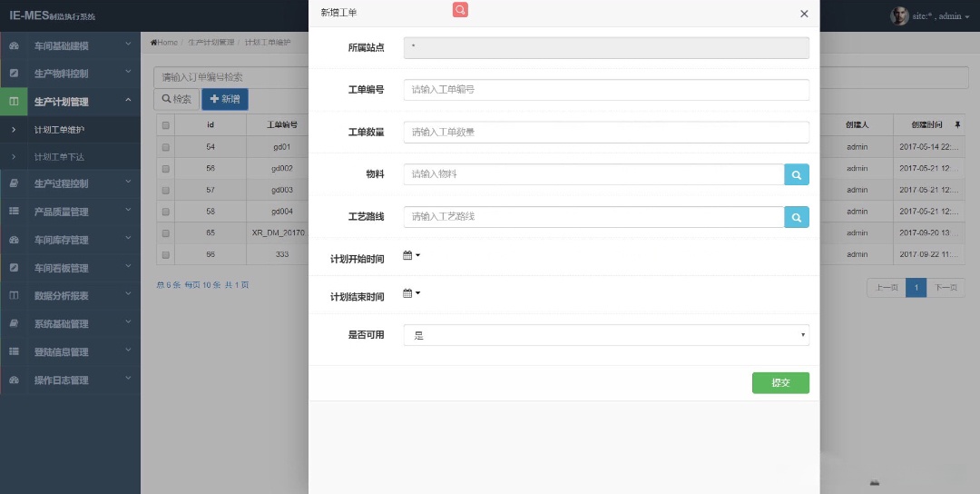Check the row with id 66
Screen dimensions: 980x494
tap(166, 254)
